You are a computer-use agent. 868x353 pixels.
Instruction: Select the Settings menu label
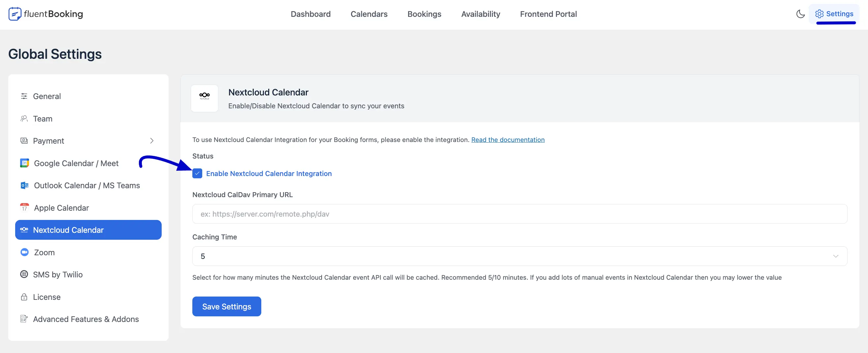(x=839, y=14)
